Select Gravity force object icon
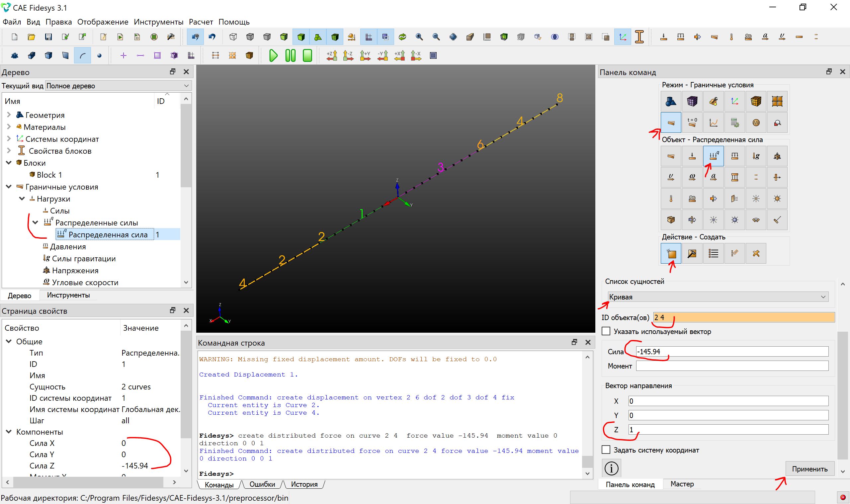 pos(756,156)
